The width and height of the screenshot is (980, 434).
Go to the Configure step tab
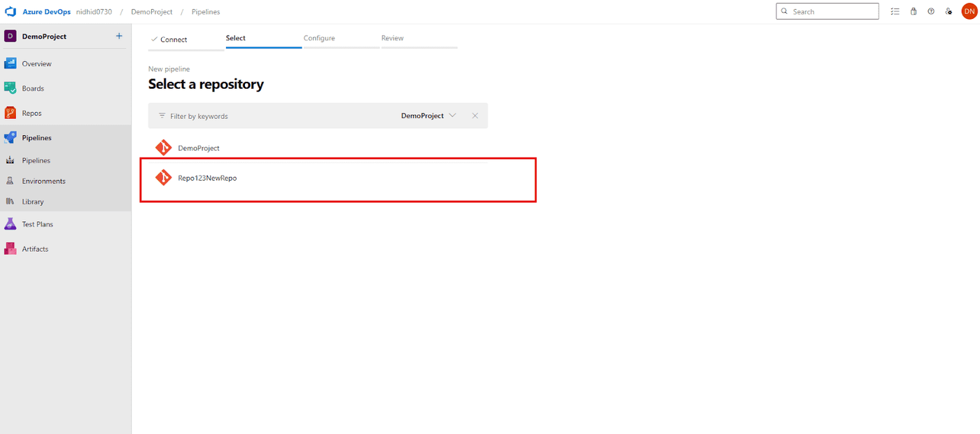[342, 39]
